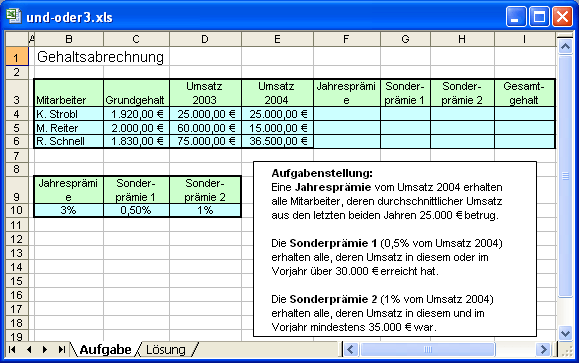
Task: Select column H header
Action: click(x=462, y=39)
